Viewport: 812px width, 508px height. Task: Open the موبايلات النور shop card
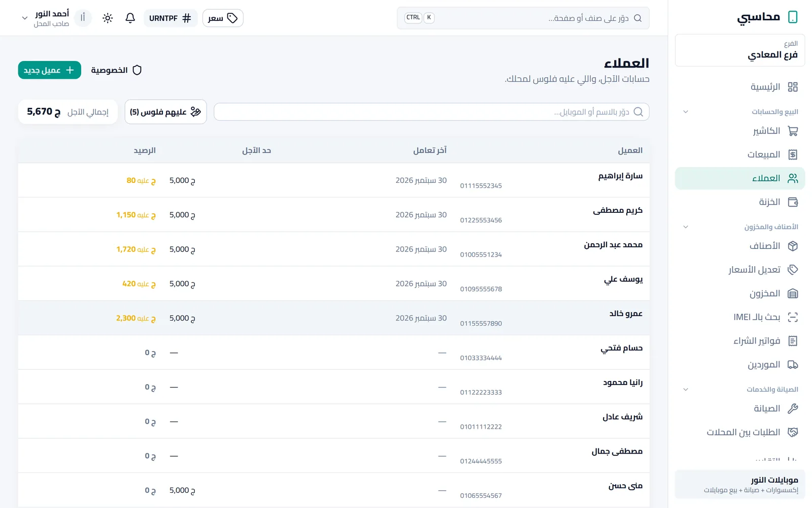tap(740, 485)
